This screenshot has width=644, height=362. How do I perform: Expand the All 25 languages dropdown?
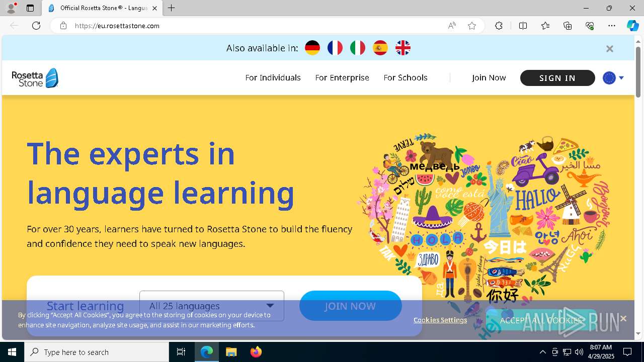[x=212, y=306]
